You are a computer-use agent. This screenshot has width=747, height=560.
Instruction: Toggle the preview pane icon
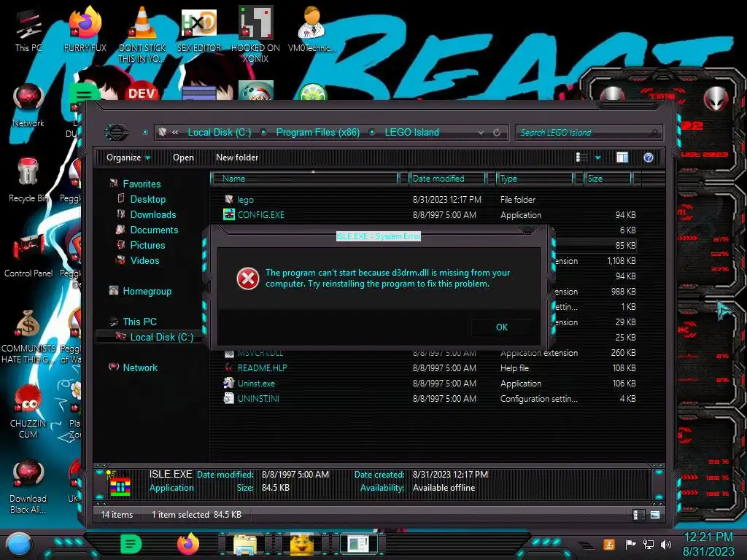622,157
